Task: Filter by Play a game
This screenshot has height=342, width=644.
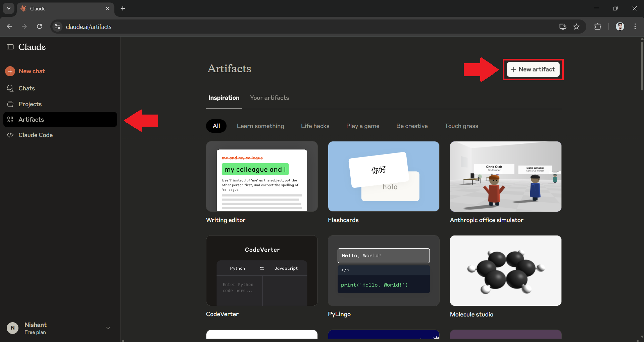Action: (x=363, y=126)
